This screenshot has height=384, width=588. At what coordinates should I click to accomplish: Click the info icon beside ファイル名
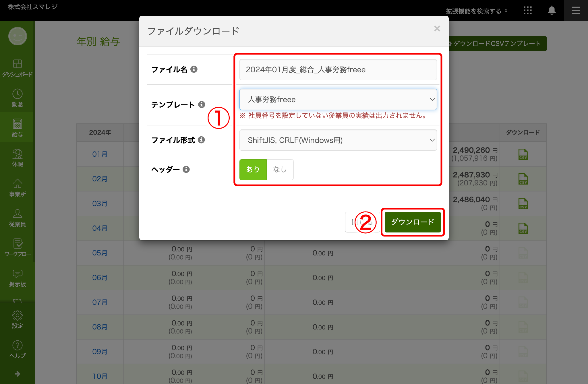pos(194,69)
